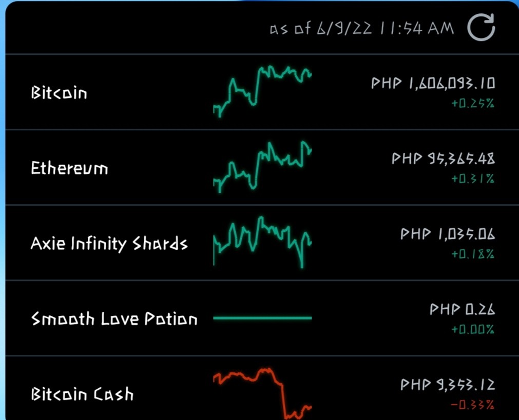Open the Bitcoin row

click(262, 92)
